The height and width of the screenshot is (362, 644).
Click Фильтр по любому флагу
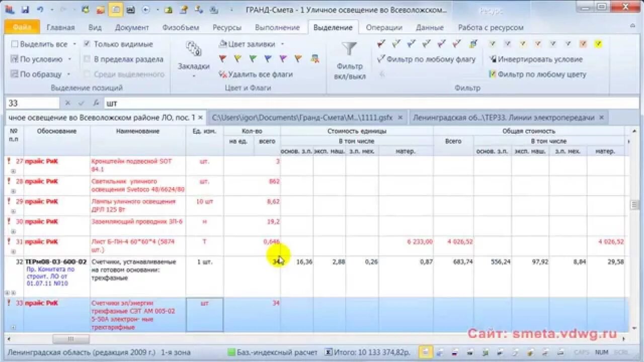tap(427, 59)
